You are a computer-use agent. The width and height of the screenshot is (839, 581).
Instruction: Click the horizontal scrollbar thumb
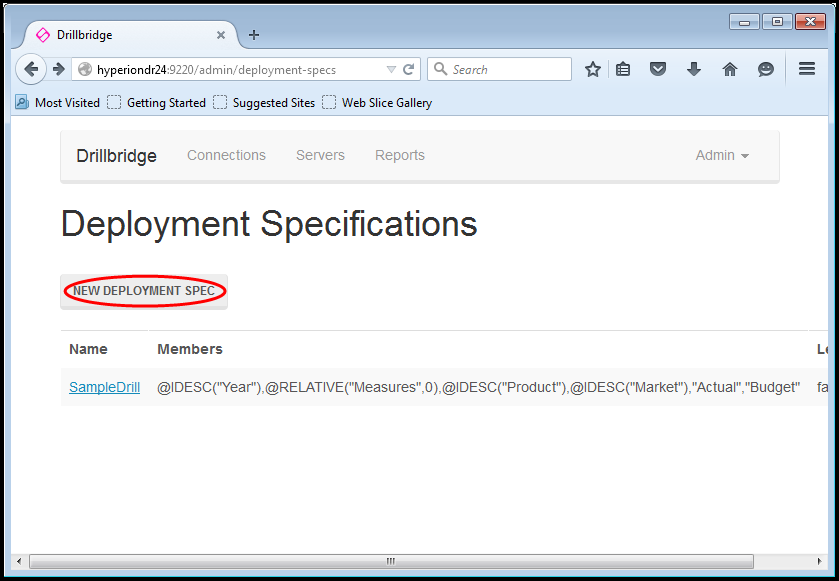click(391, 561)
